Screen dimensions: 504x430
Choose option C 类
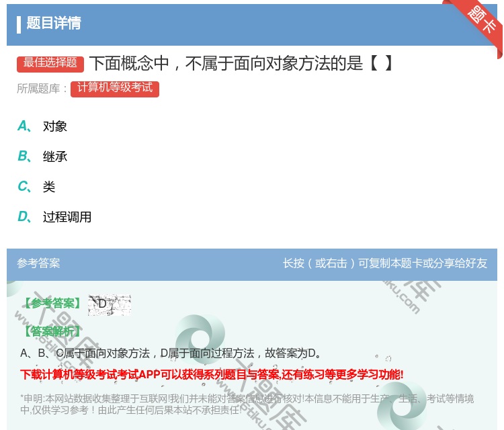click(x=36, y=187)
